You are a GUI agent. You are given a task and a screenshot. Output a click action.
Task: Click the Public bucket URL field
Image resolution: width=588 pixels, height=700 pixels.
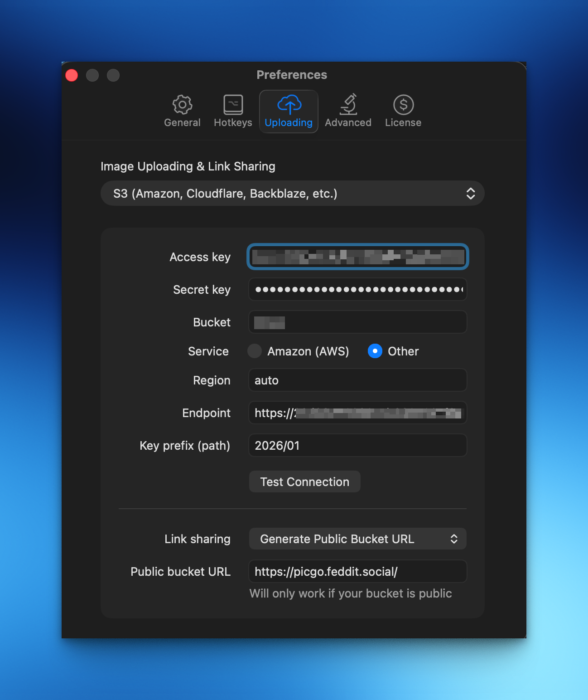pyautogui.click(x=357, y=572)
